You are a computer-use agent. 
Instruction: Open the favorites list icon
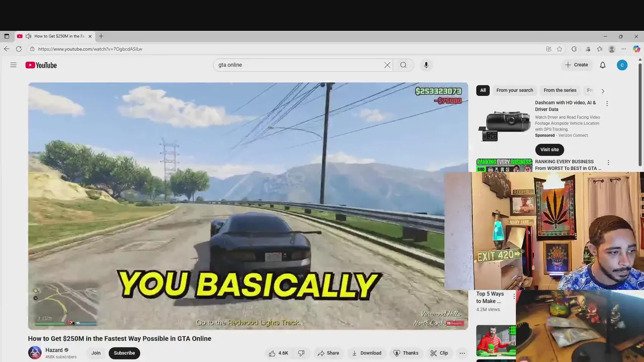click(x=600, y=49)
